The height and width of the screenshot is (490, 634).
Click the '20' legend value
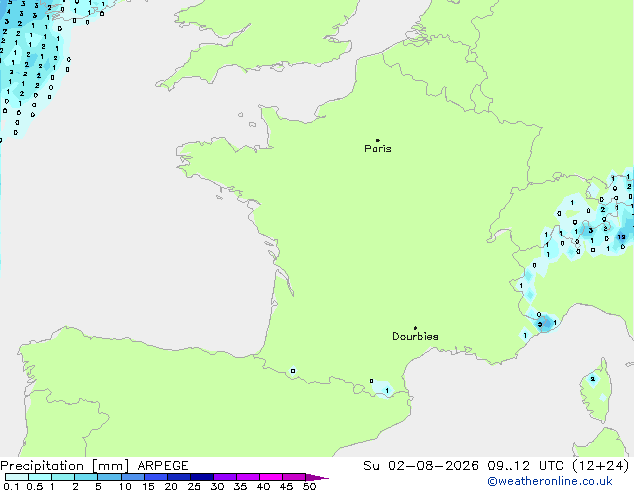[171, 486]
